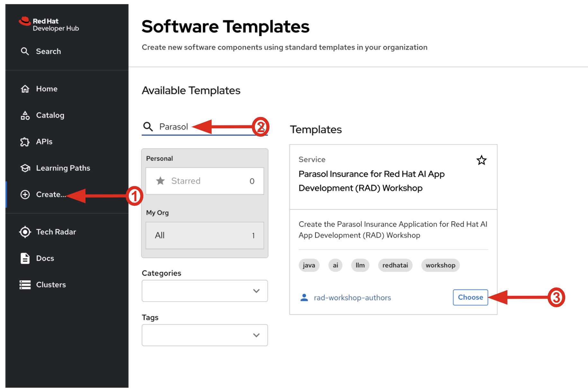This screenshot has width=588, height=389.
Task: Open Learning Paths graduation cap icon
Action: click(25, 168)
